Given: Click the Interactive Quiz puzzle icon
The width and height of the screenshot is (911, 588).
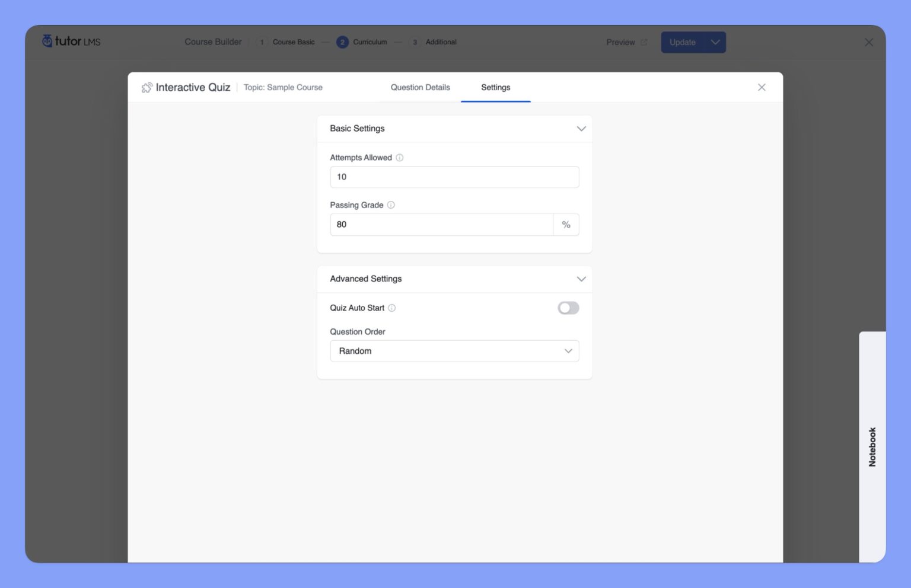Looking at the screenshot, I should (x=147, y=88).
